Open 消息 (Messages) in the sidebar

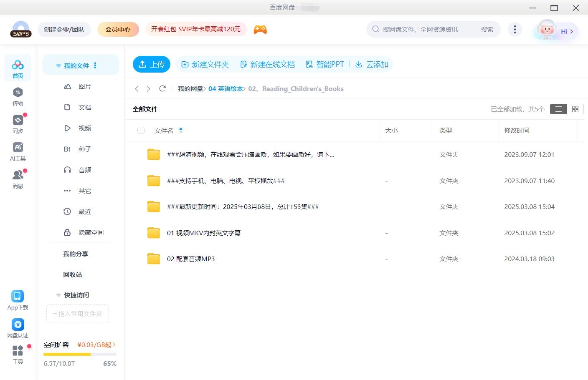[18, 179]
